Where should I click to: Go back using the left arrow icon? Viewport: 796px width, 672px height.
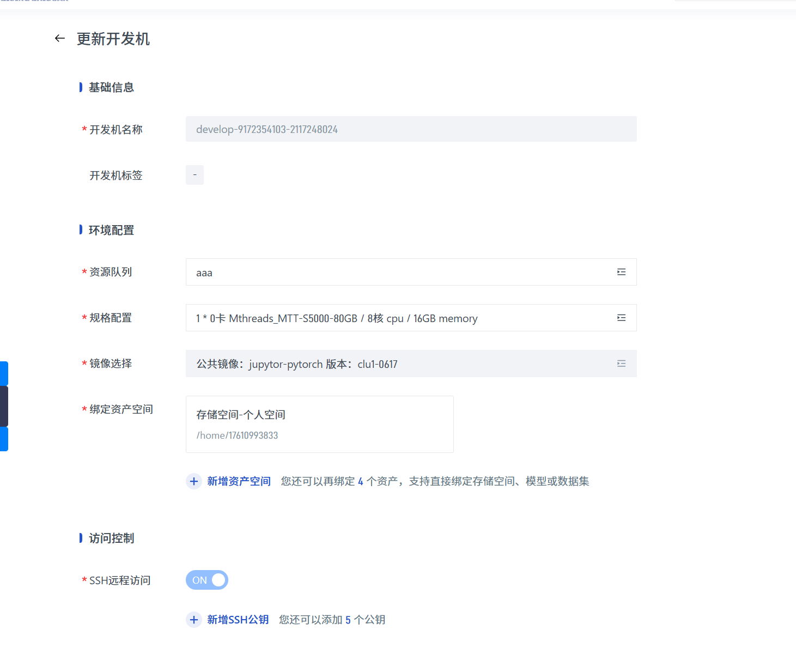click(60, 38)
